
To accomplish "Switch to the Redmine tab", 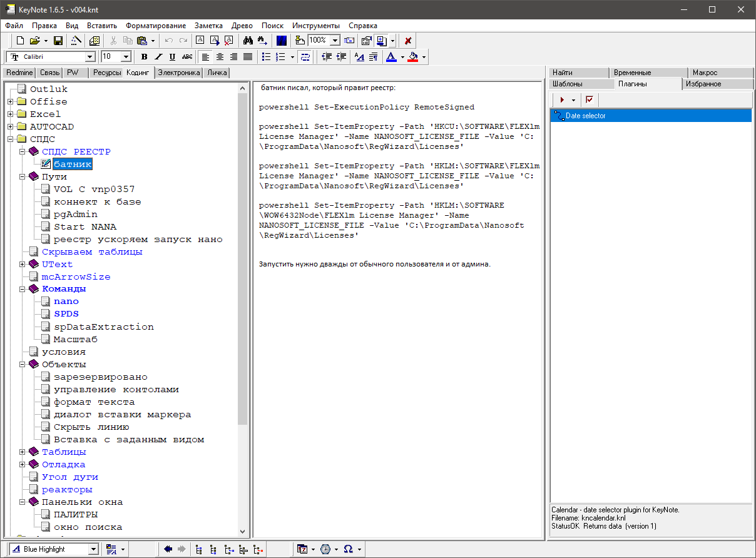I will (19, 73).
